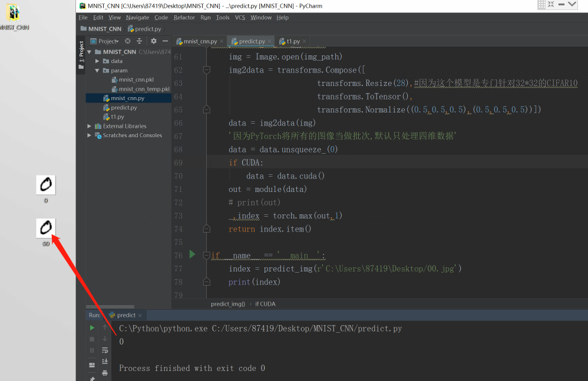Click the scroll from source target icon
Image resolution: width=588 pixels, height=381 pixels.
click(128, 41)
